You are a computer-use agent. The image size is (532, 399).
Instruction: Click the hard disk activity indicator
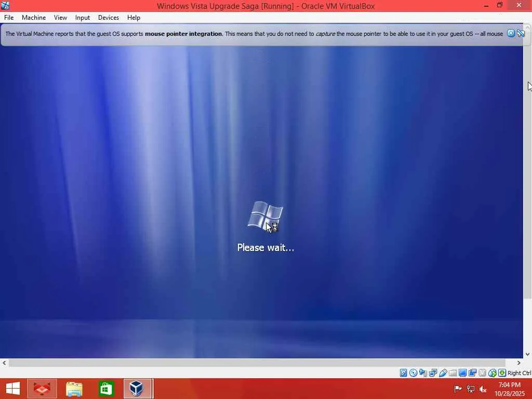(403, 373)
